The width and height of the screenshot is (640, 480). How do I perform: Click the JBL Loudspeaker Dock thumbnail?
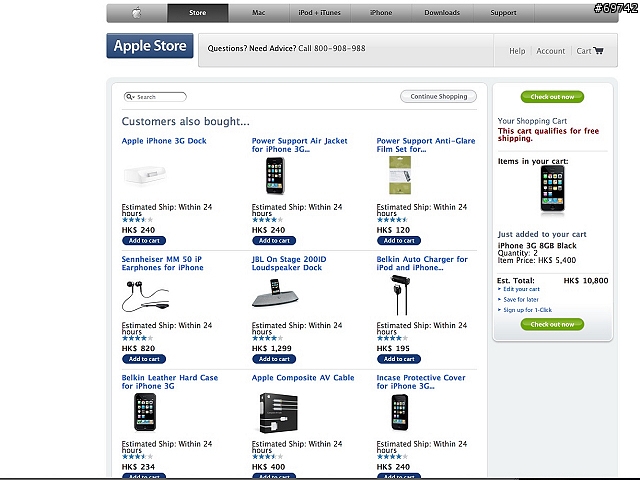tap(275, 293)
